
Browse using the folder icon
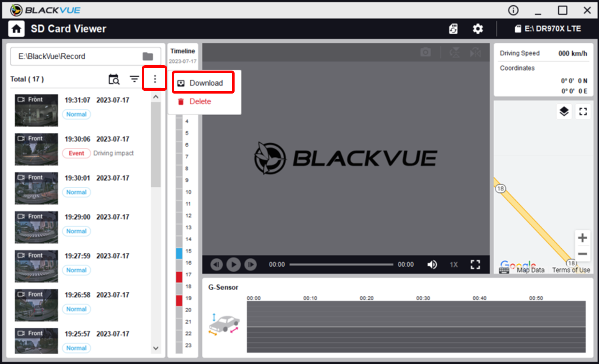coord(148,56)
